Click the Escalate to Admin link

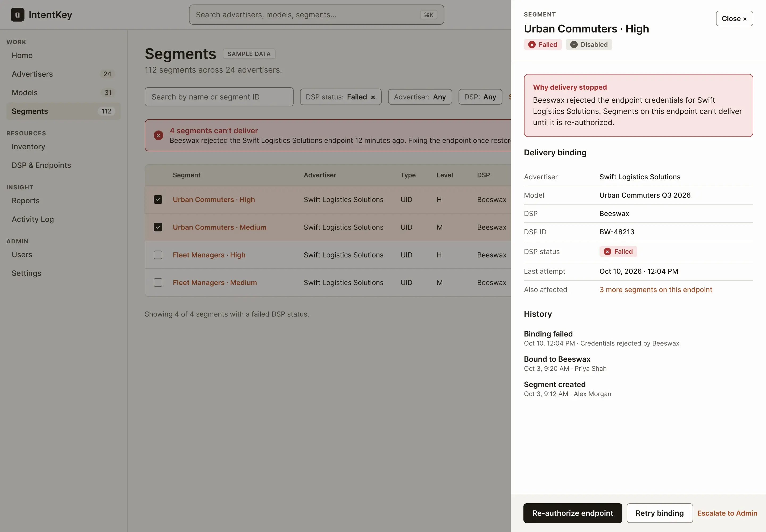pos(727,513)
